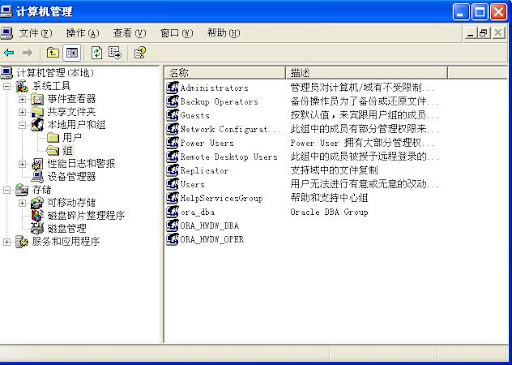Click the Power Users group icon
The width and height of the screenshot is (512, 365).
coord(172,143)
